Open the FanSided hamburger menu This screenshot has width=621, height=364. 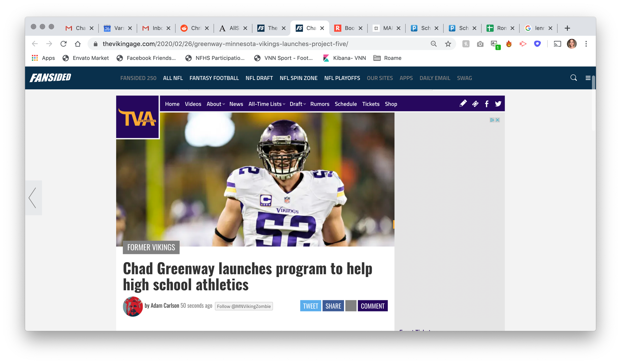588,78
